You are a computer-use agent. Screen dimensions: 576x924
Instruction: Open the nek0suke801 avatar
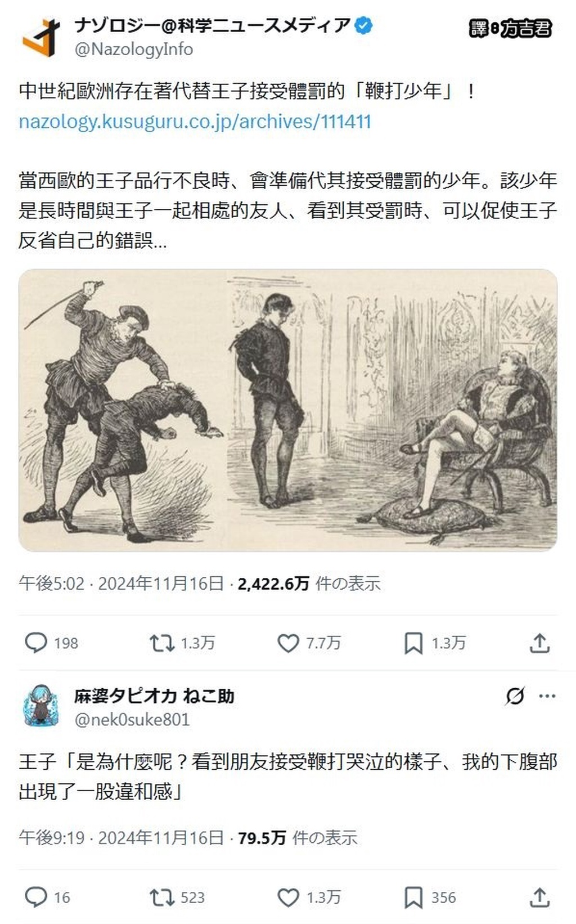click(41, 706)
